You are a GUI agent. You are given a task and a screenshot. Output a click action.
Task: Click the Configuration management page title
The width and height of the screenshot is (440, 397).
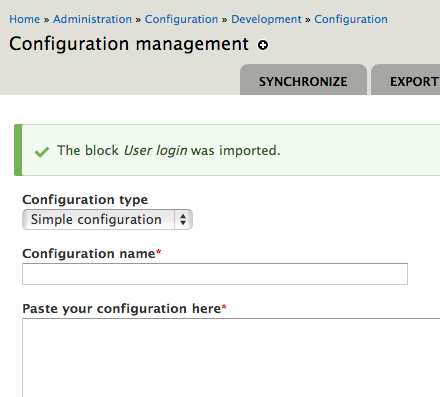point(129,44)
